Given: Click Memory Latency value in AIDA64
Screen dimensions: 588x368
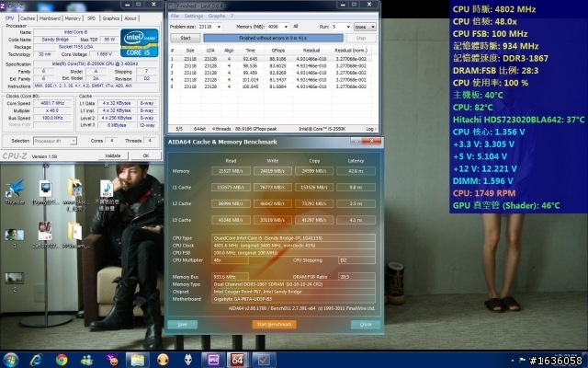Looking at the screenshot, I should 356,171.
